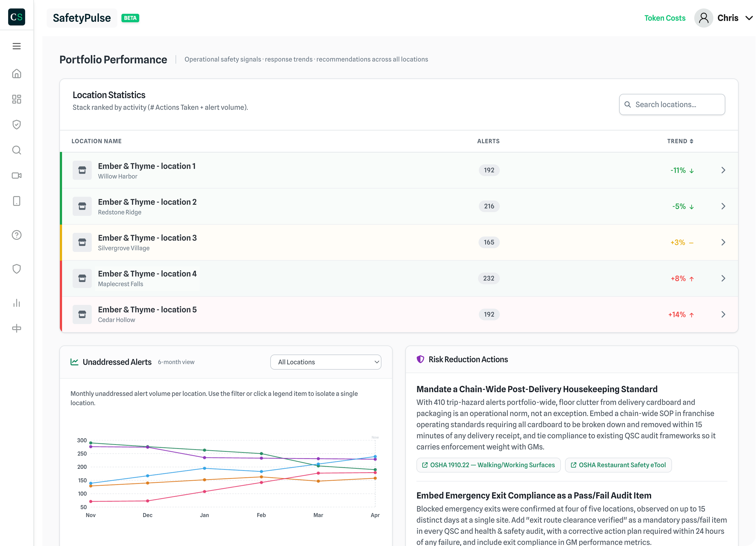756x546 pixels.
Task: Click the plain shield icon in sidebar
Action: pyautogui.click(x=17, y=269)
